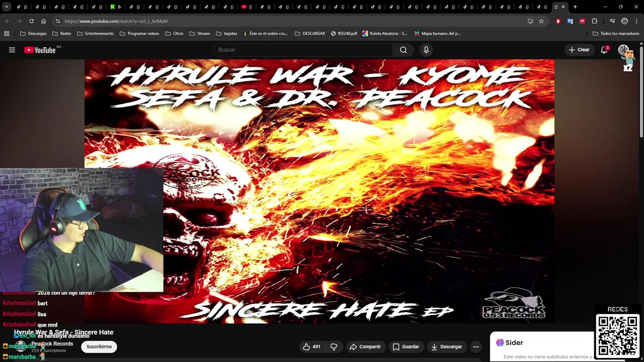
Task: Open red hand adblock extension
Action: pos(558,21)
